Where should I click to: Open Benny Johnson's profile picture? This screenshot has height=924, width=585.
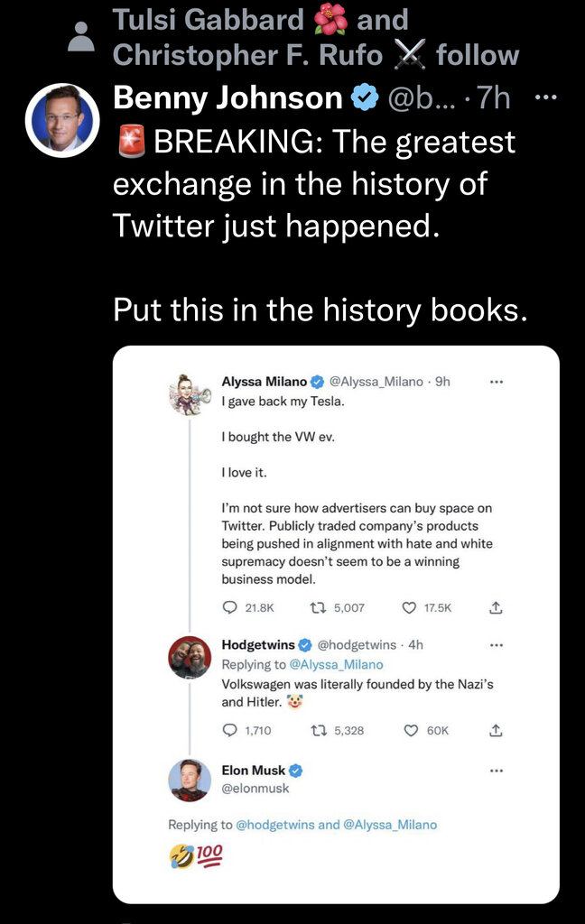tap(62, 120)
